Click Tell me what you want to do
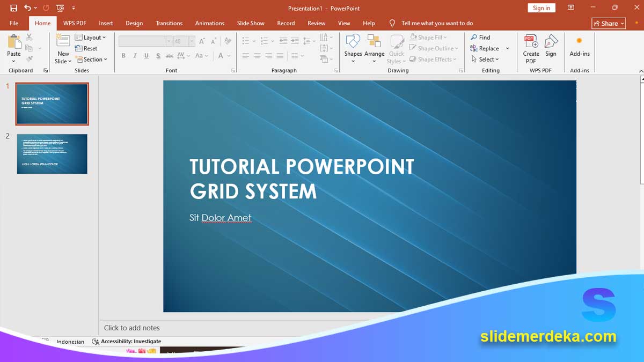 pos(437,23)
